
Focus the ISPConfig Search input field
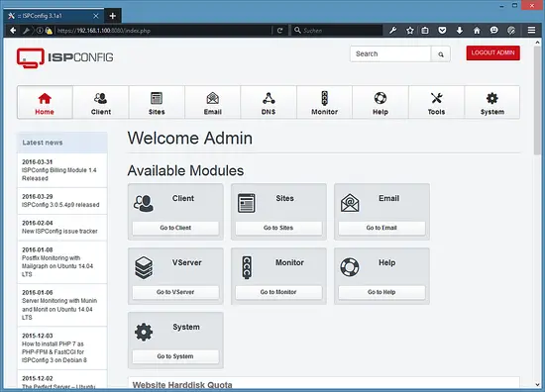pyautogui.click(x=390, y=54)
